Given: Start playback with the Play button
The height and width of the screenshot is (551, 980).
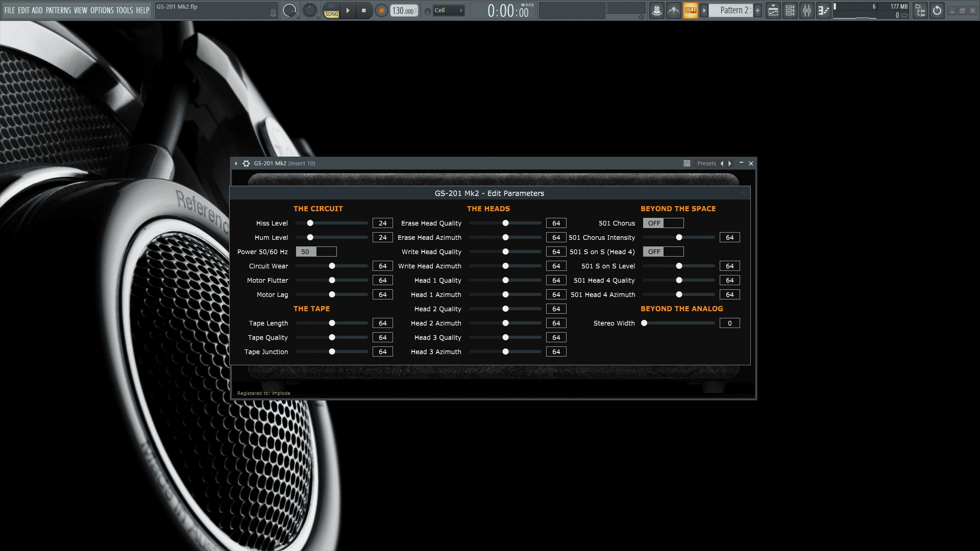Looking at the screenshot, I should 348,10.
